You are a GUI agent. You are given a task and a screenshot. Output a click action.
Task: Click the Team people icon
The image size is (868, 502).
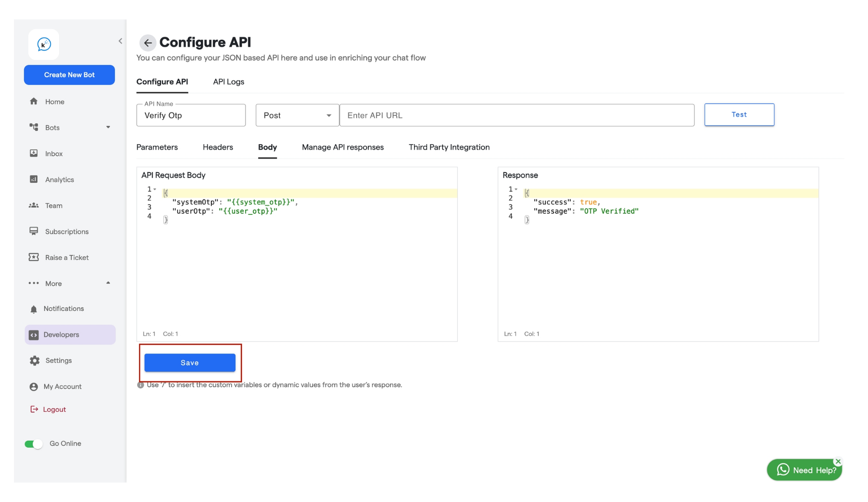click(33, 205)
